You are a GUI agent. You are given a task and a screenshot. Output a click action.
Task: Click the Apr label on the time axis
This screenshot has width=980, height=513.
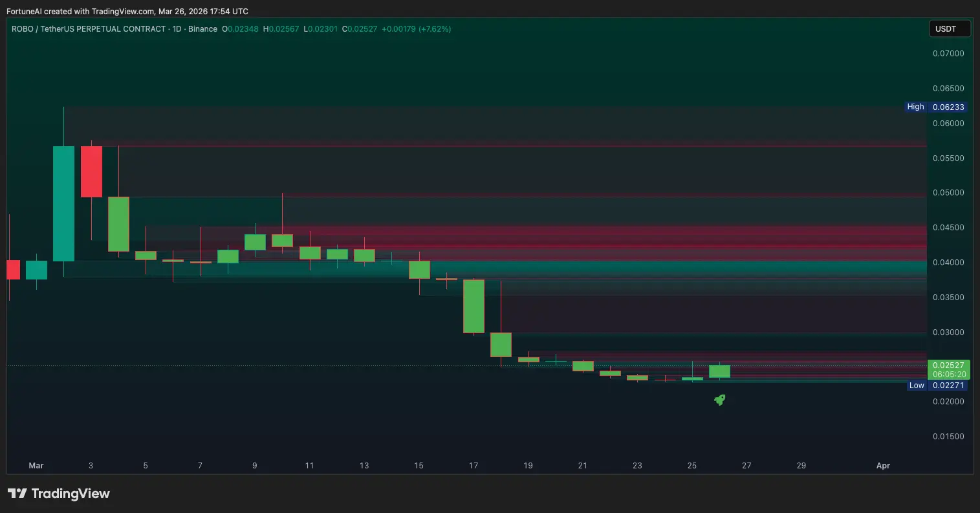(x=883, y=466)
